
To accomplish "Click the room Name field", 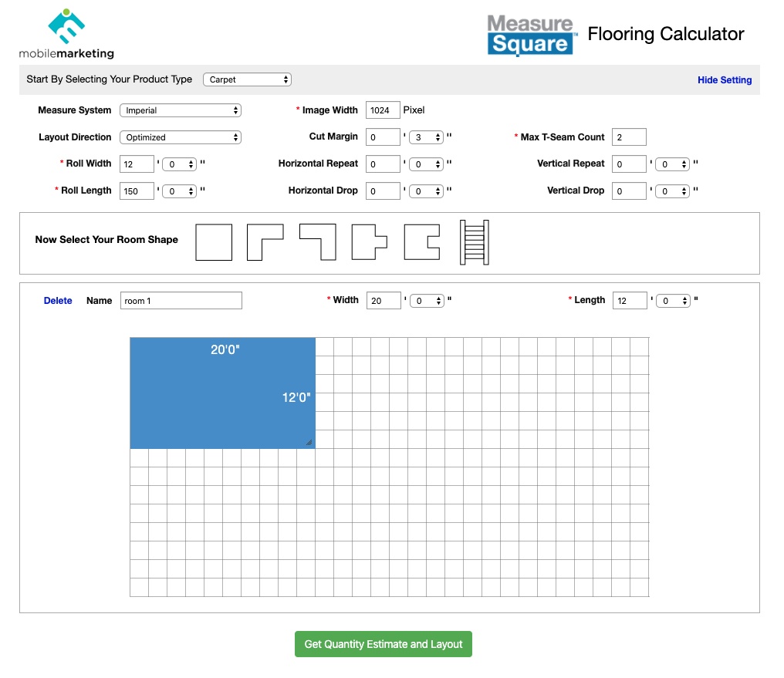I will [x=181, y=300].
